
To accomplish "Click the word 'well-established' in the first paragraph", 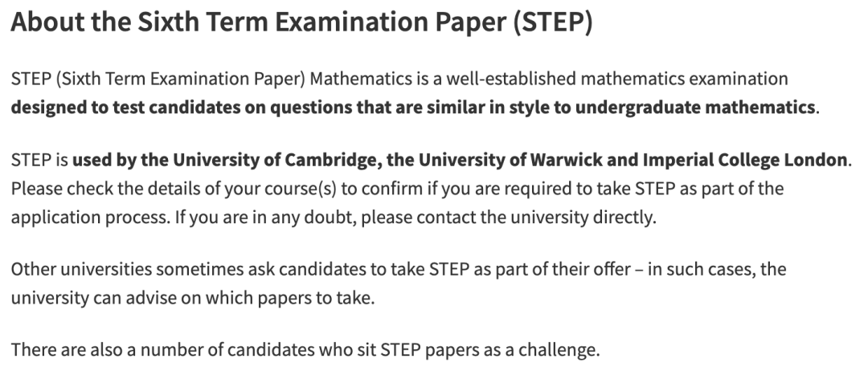I will pyautogui.click(x=511, y=79).
